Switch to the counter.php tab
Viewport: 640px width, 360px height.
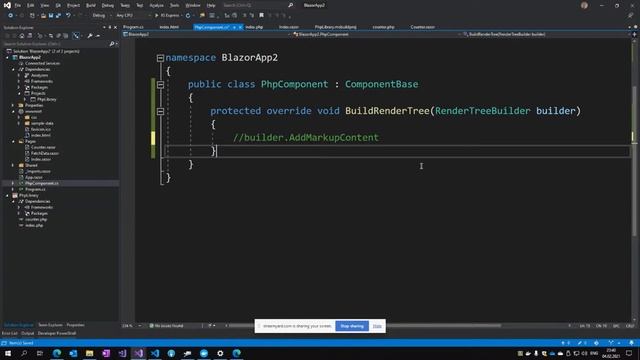(383, 27)
